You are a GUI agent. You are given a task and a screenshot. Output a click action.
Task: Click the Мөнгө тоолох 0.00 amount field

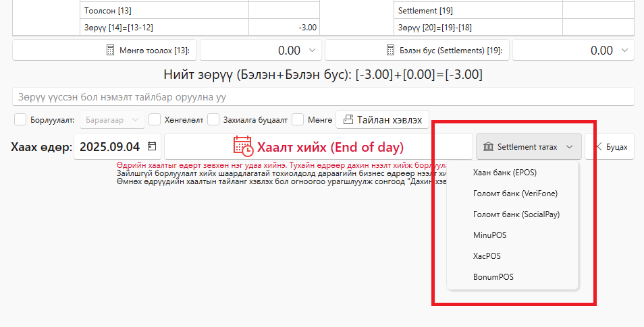pos(261,51)
